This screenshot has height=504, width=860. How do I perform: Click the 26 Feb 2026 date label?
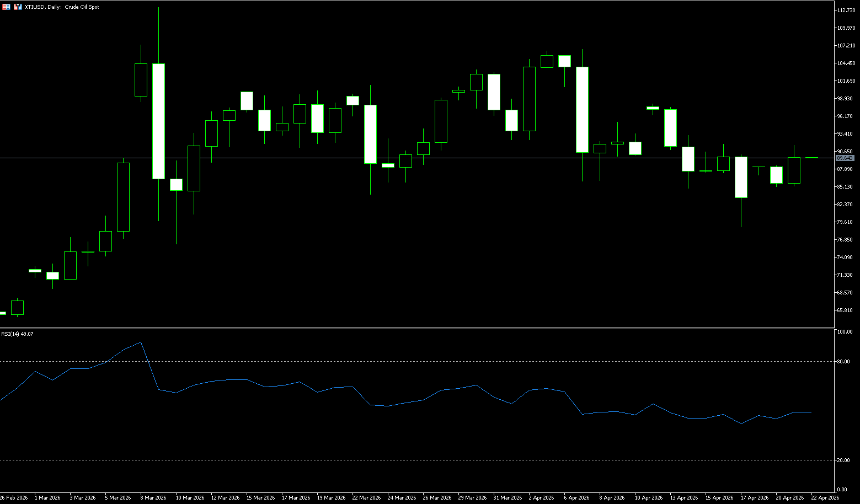pos(14,498)
